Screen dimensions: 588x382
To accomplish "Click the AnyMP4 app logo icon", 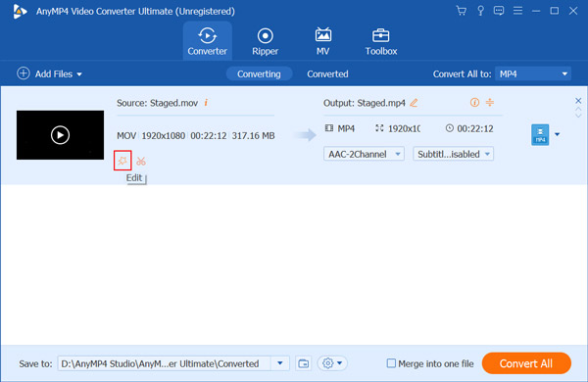I will (x=20, y=11).
